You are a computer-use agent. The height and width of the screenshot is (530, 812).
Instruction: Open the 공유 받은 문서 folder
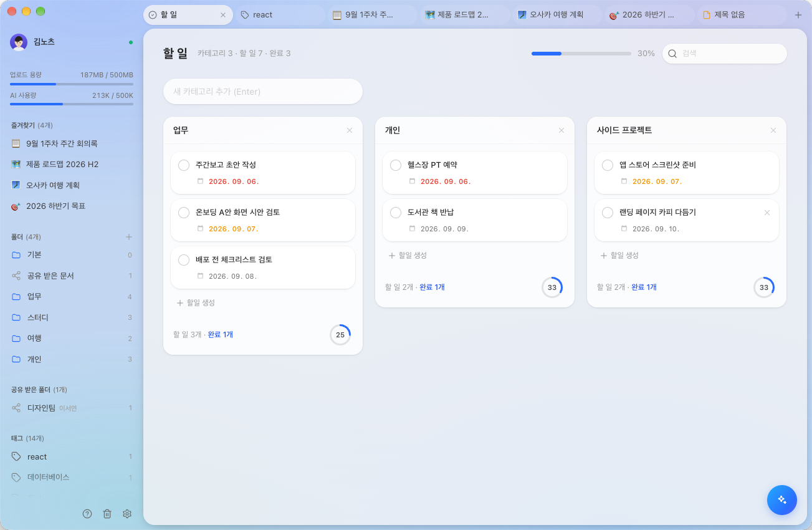tap(72, 276)
